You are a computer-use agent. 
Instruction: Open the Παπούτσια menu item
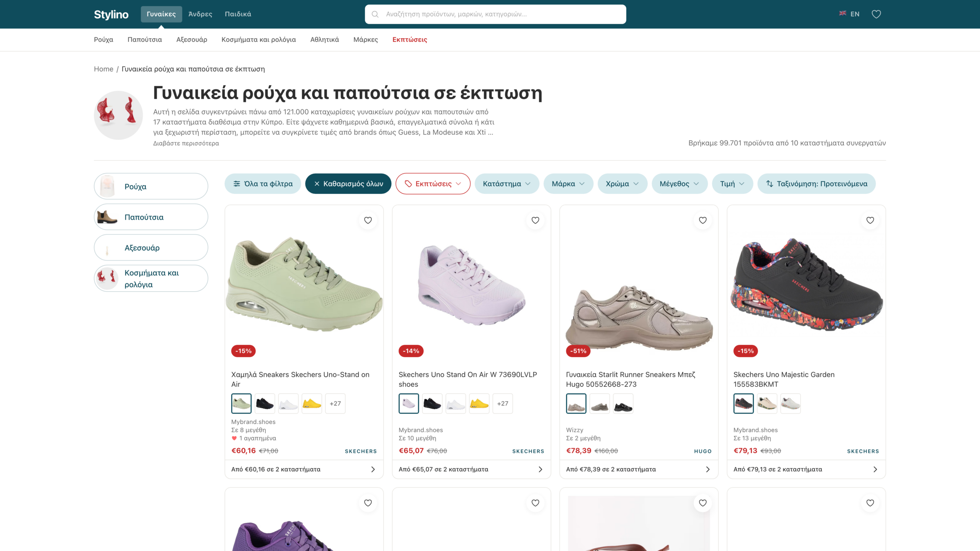point(144,39)
